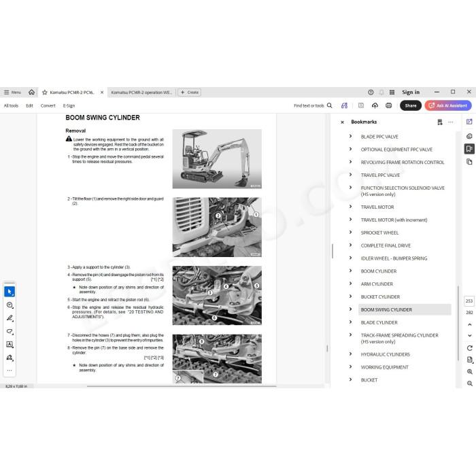Select TRAVEL MOTOR bookmark
Viewport: 476px width, 476px height.
pos(377,207)
